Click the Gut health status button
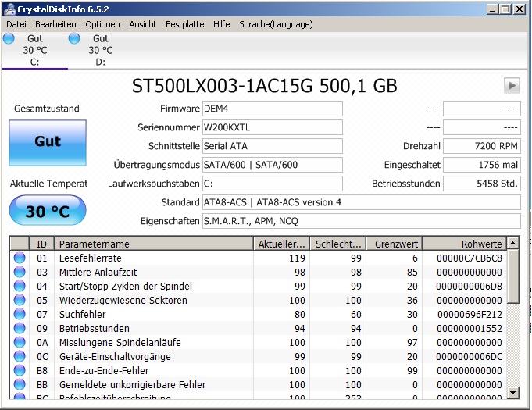 point(48,143)
